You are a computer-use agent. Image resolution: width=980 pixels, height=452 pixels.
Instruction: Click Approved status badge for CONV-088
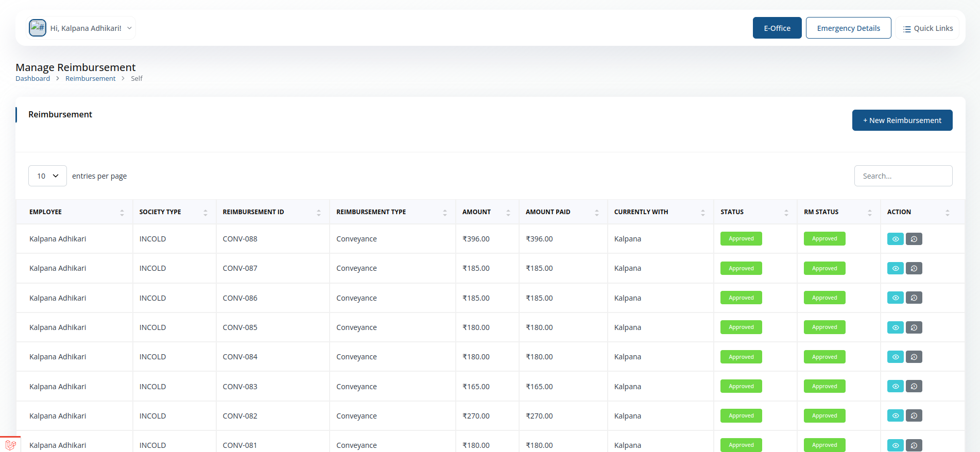click(x=741, y=239)
